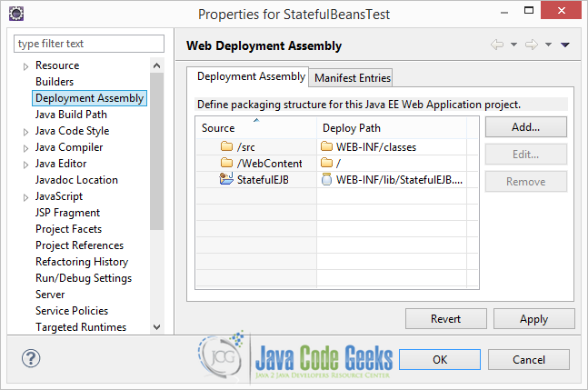
Task: Open the Run/Debug Settings page
Action: (84, 278)
